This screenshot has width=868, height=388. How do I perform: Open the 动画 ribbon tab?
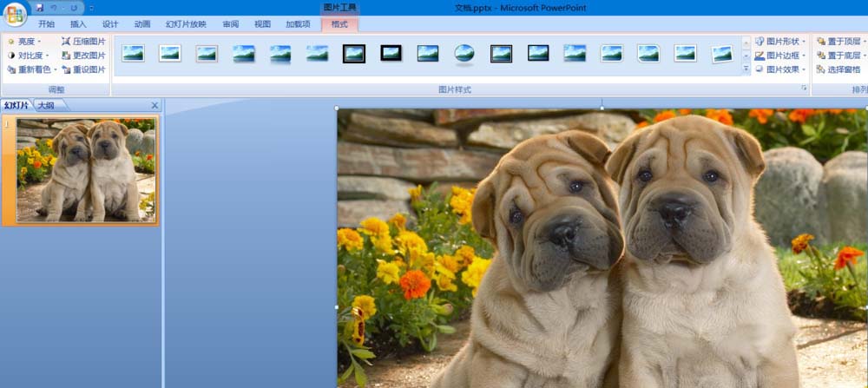(142, 23)
